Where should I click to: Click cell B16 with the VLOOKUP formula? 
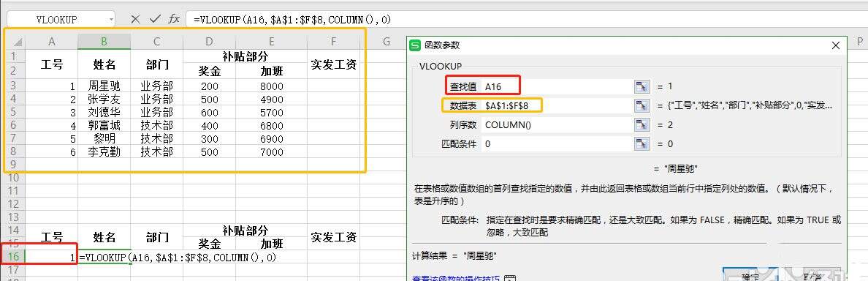click(x=104, y=257)
